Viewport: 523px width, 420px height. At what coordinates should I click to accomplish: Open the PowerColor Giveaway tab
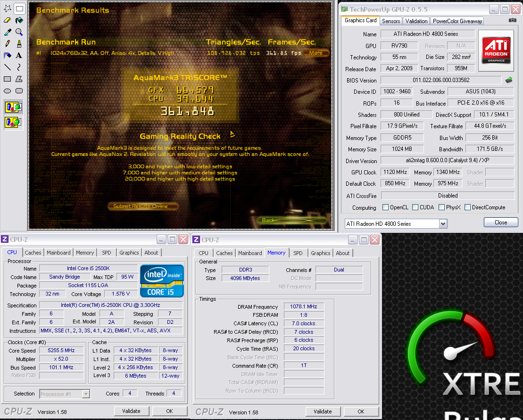457,21
